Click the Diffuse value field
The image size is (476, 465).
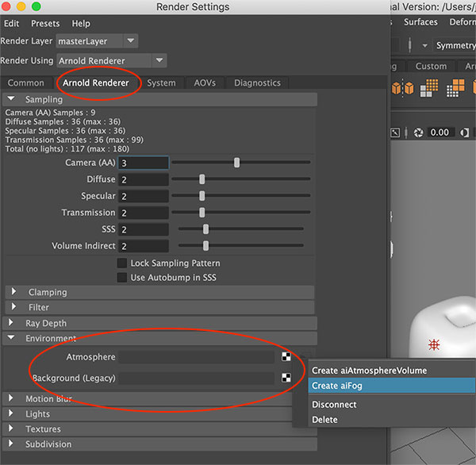pos(144,179)
